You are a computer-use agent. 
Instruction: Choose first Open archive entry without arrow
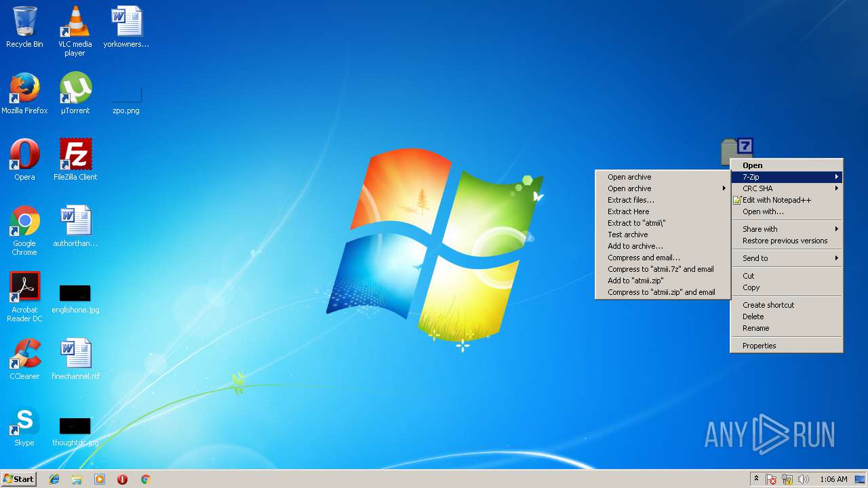coord(663,177)
